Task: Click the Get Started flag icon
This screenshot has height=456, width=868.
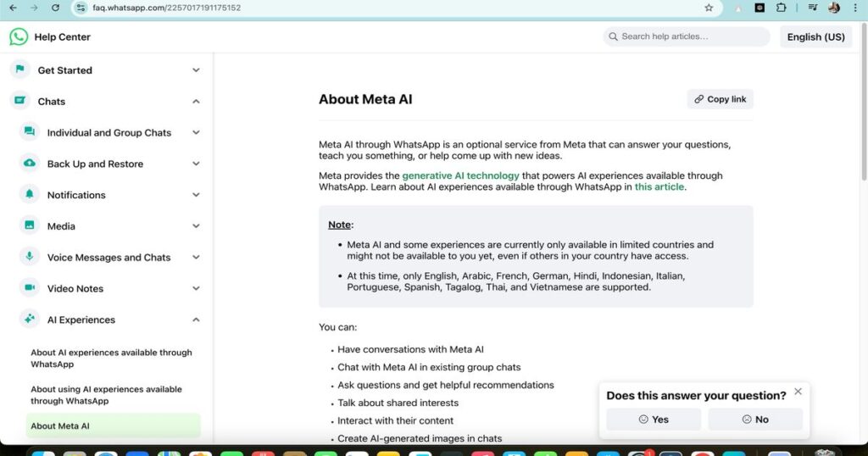Action: pyautogui.click(x=20, y=70)
